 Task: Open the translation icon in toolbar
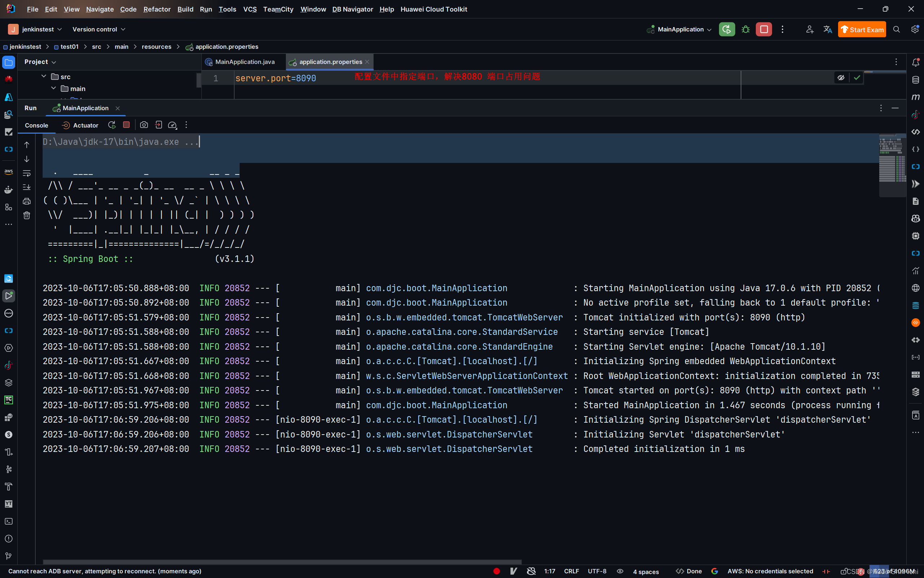pos(827,29)
